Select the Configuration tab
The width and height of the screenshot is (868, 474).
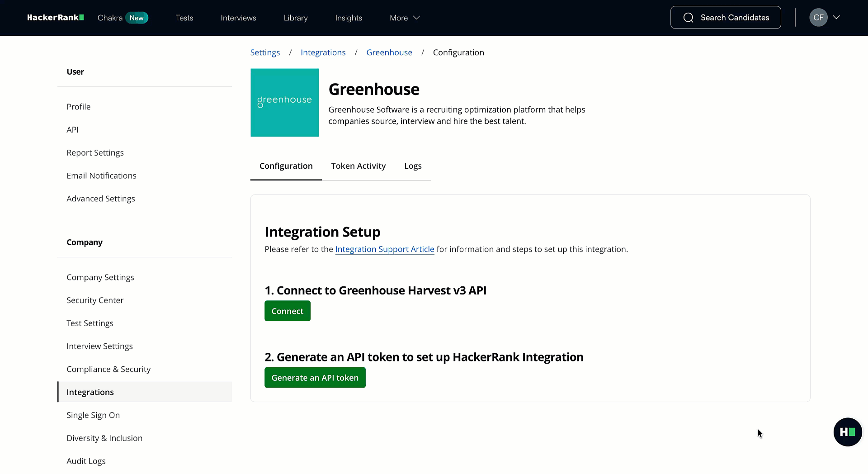tap(286, 166)
